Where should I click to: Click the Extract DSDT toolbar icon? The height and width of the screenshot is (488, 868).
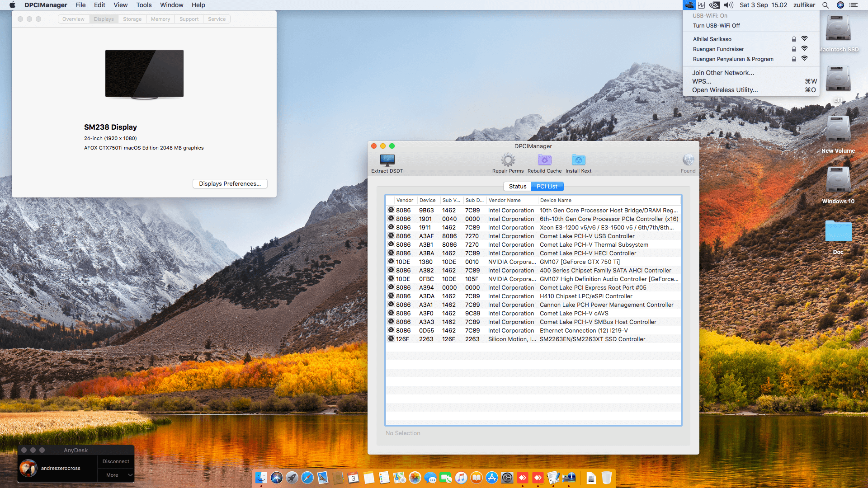tap(387, 160)
